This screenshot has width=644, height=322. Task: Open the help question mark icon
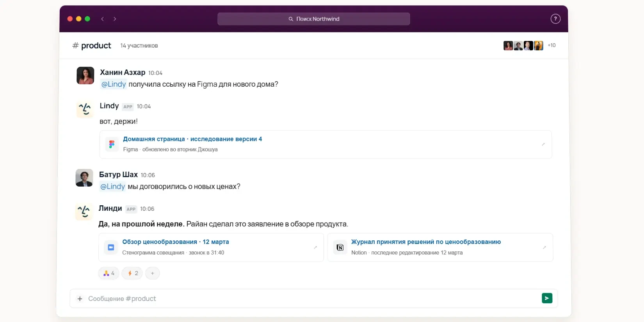click(555, 19)
